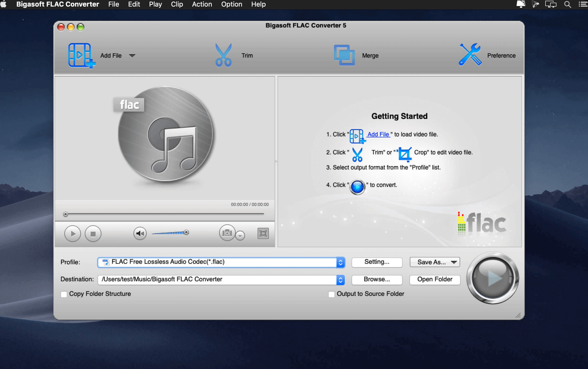Click Add File link in Getting Started
Screen dimensions: 588x369
378,134
